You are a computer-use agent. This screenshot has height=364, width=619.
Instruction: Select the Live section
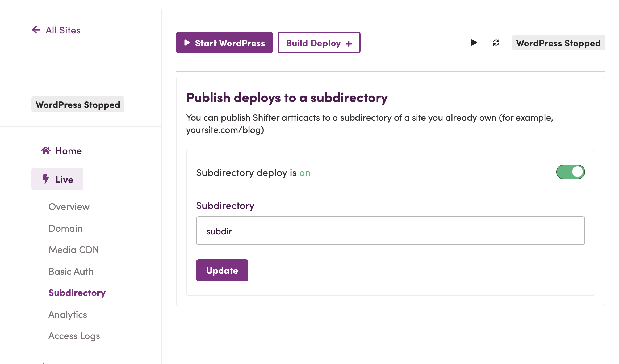pyautogui.click(x=57, y=179)
